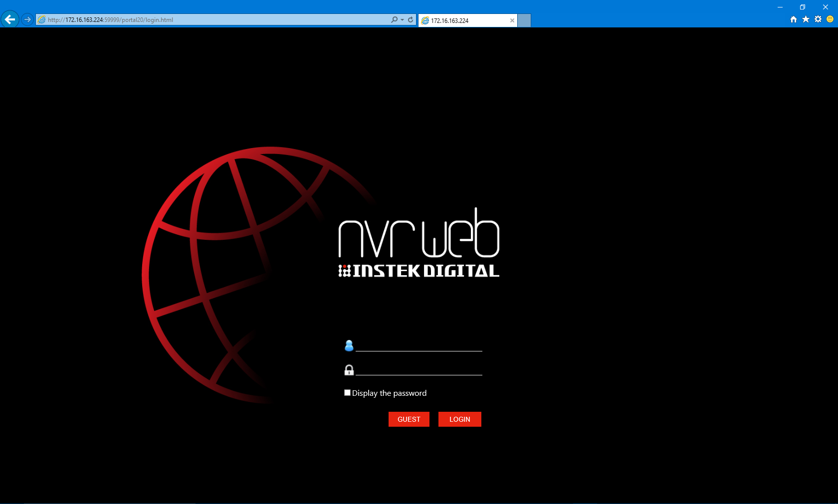Focus the username input field

[x=419, y=345]
